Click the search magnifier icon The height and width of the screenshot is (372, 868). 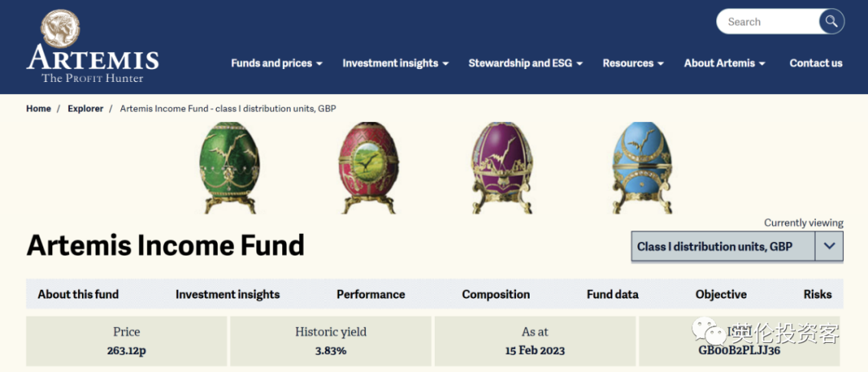point(831,22)
